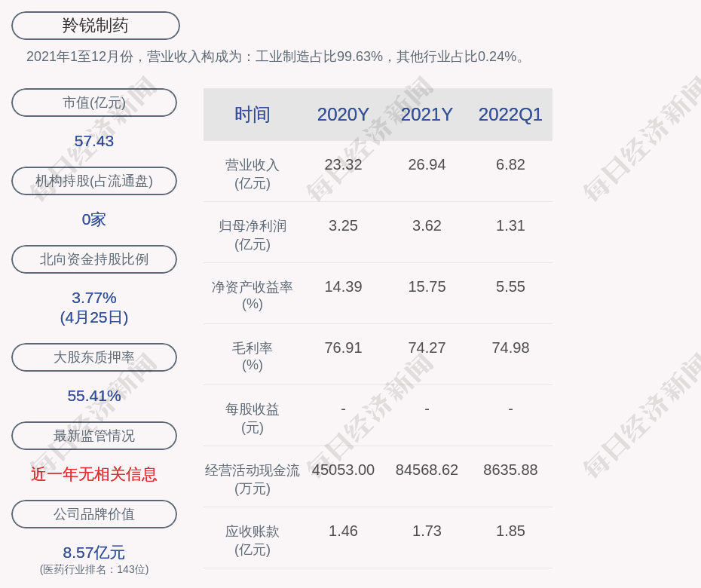Select the 2020Y column header
The height and width of the screenshot is (588, 701).
pos(343,115)
